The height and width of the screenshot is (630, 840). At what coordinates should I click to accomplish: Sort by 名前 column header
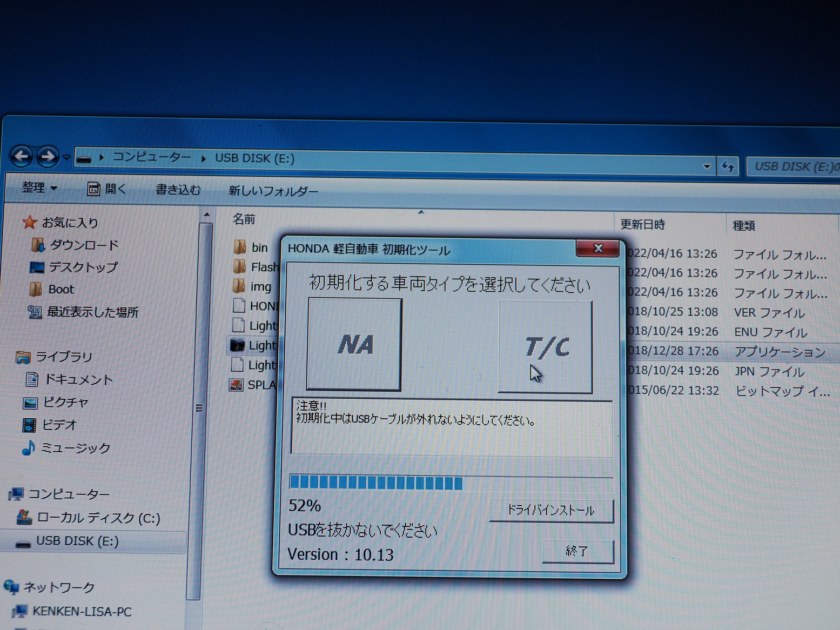[x=244, y=219]
